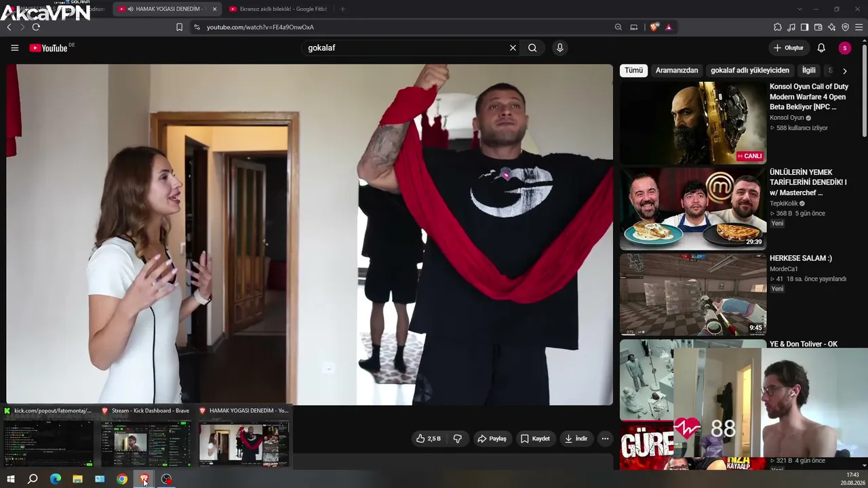Open Google Chrome from the taskbar
Image resolution: width=868 pixels, height=488 pixels.
click(x=122, y=479)
